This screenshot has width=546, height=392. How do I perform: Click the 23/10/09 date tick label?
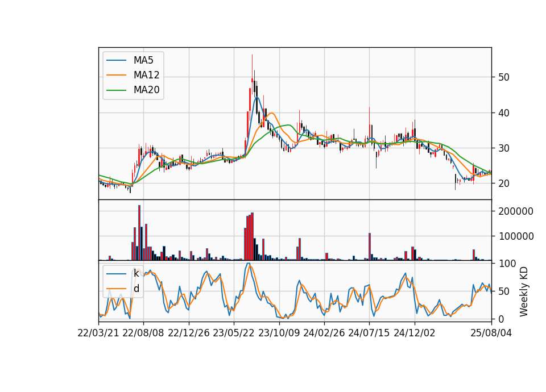click(279, 333)
